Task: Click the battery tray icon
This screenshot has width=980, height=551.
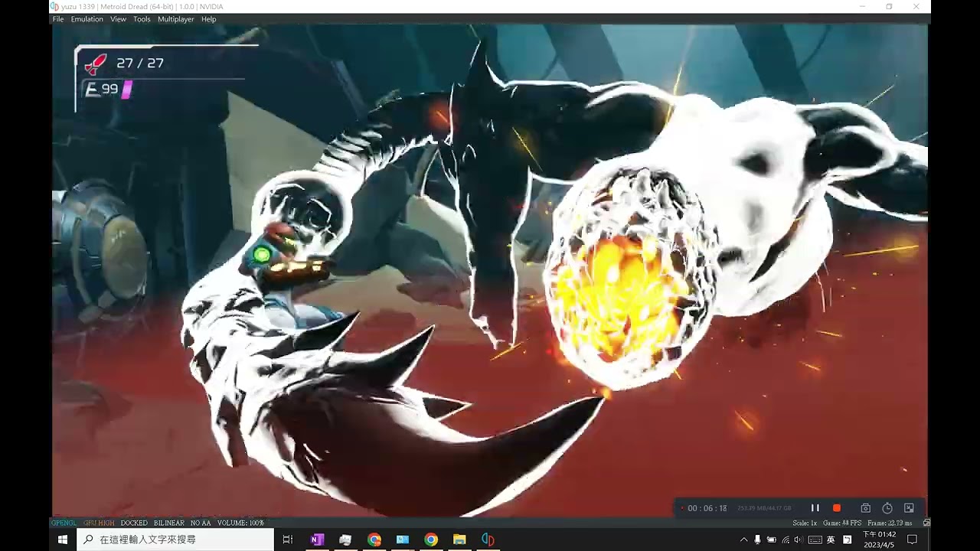Action: pos(772,540)
